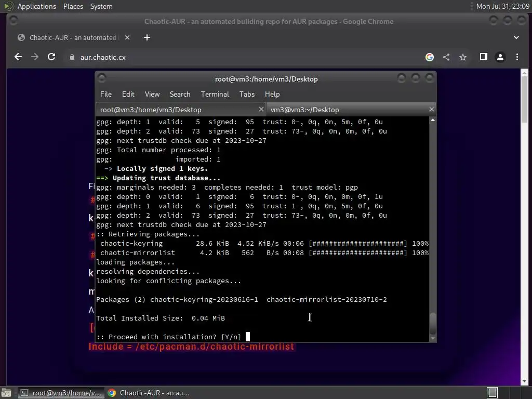This screenshot has height=399, width=532.
Task: Reload the Chaotic-AUR page
Action: point(51,57)
